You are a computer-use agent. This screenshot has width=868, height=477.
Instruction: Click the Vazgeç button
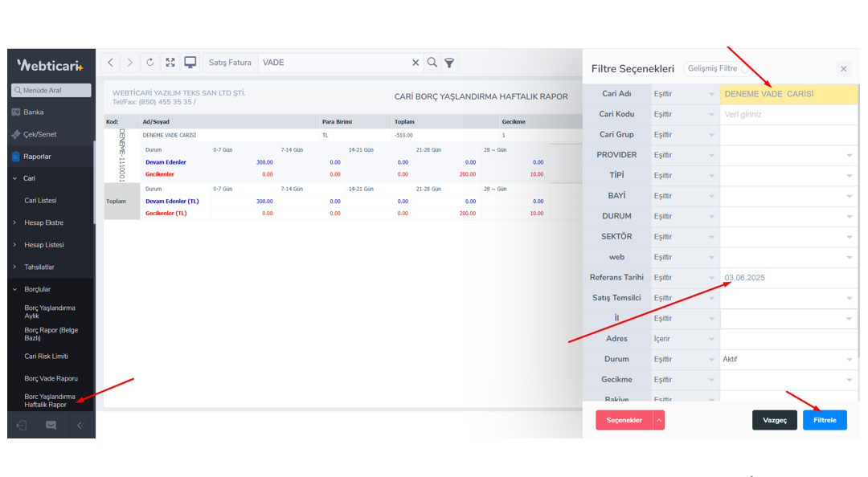coord(775,420)
